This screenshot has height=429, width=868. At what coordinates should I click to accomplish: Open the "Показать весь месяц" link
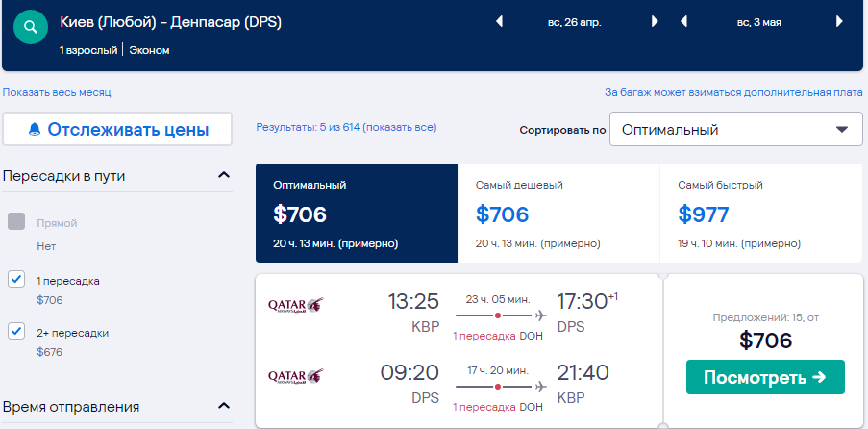pyautogui.click(x=57, y=92)
